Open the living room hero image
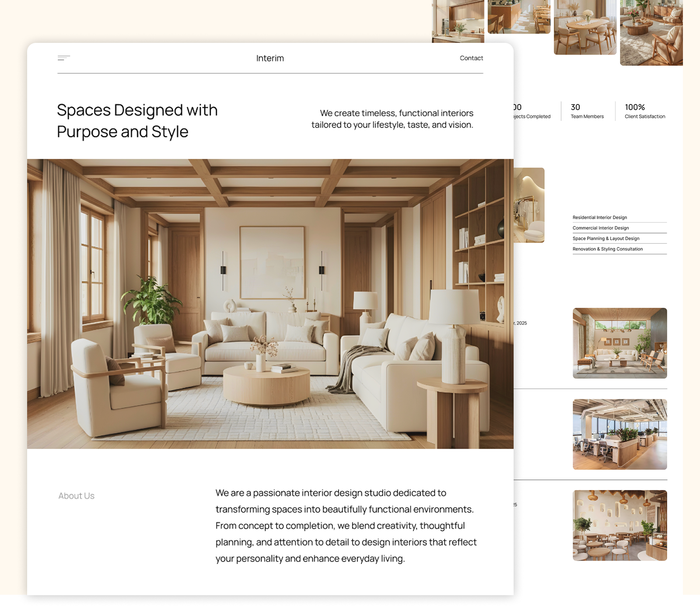The width and height of the screenshot is (700, 607). point(270,303)
